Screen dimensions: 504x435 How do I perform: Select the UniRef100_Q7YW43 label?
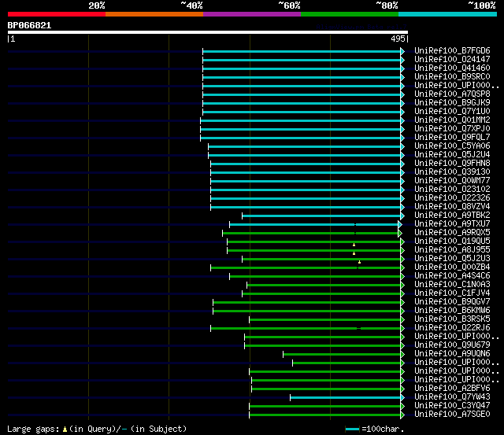(452, 397)
